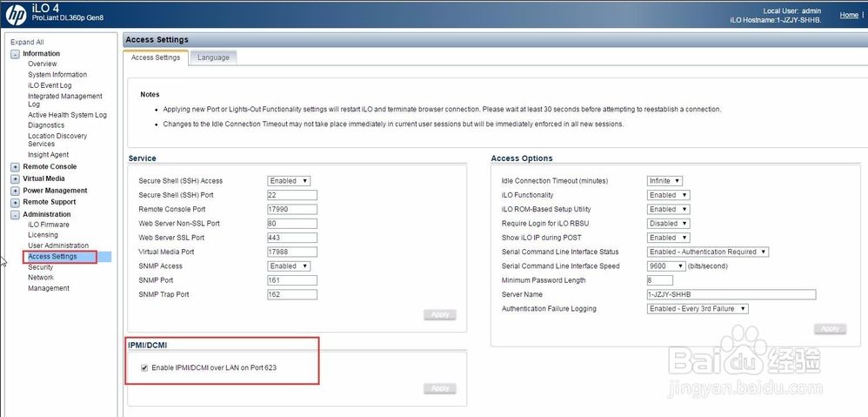Switch to the Access Settings tab
Image resolution: width=868 pixels, height=417 pixels.
point(156,57)
